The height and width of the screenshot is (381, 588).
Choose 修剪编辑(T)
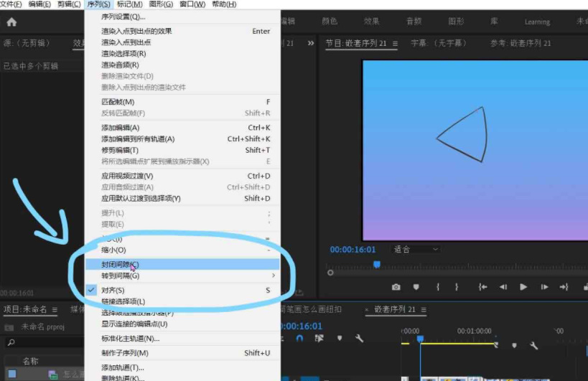[x=182, y=150]
